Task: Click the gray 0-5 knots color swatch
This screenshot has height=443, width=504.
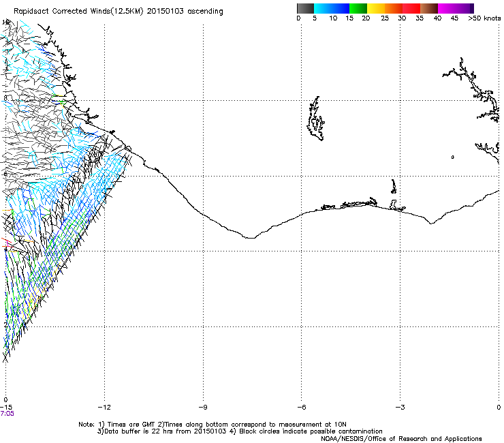Action: 305,8
